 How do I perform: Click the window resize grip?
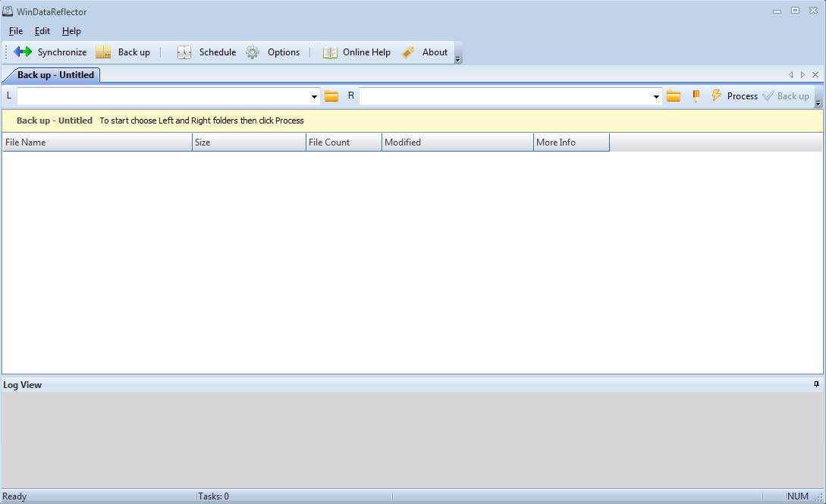coord(820,498)
